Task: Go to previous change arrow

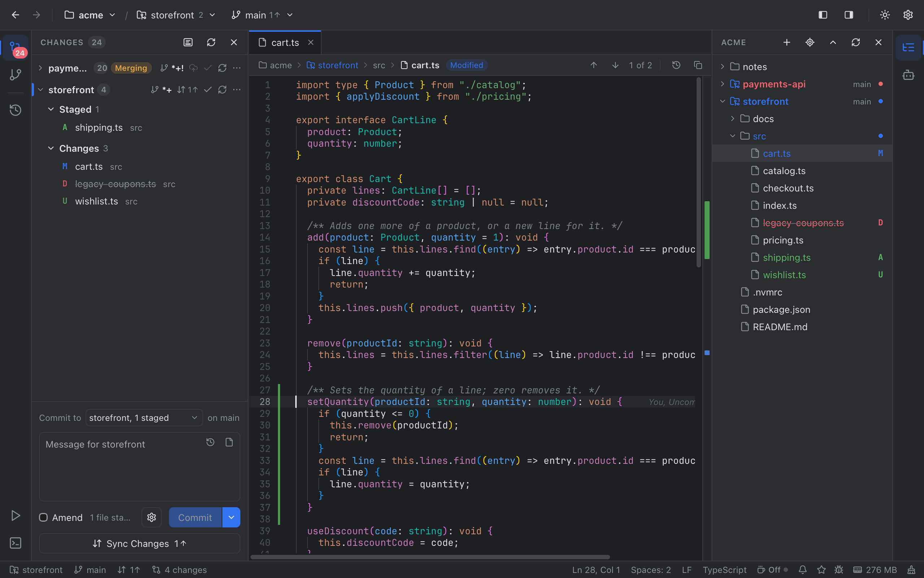Action: (x=594, y=65)
